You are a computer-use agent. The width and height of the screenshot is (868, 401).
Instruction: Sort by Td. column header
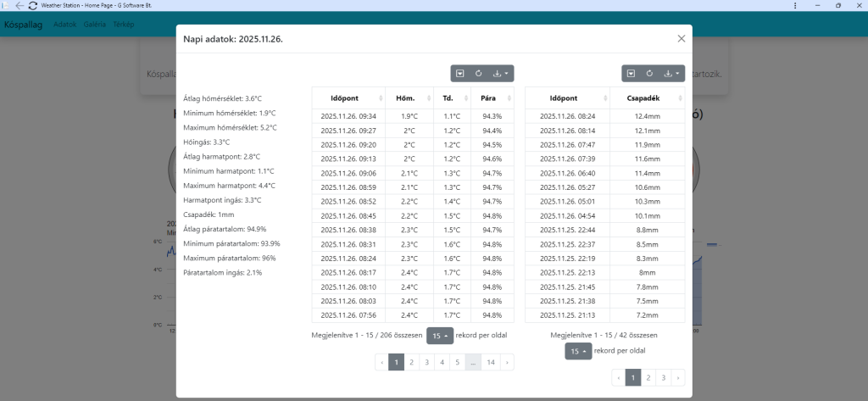(x=448, y=97)
